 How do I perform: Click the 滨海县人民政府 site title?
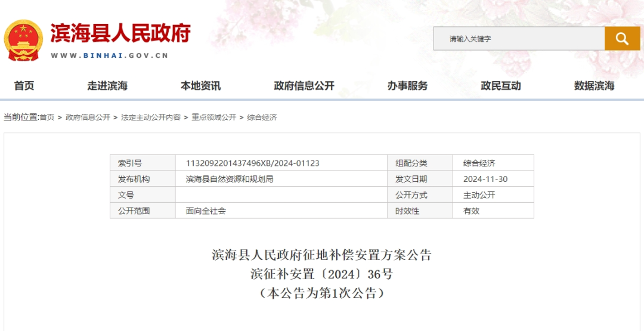coord(120,33)
